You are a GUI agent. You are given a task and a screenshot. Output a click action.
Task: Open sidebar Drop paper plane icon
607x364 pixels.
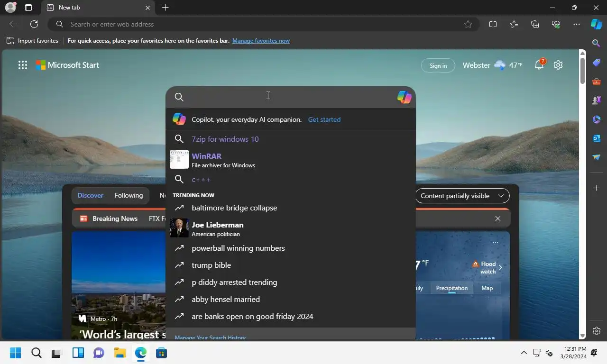pos(597,157)
